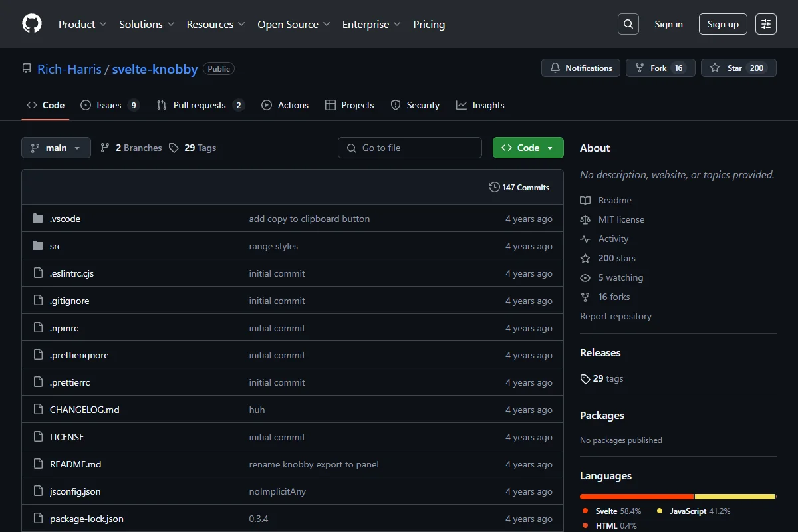
Task: Expand the Product menu
Action: click(82, 24)
